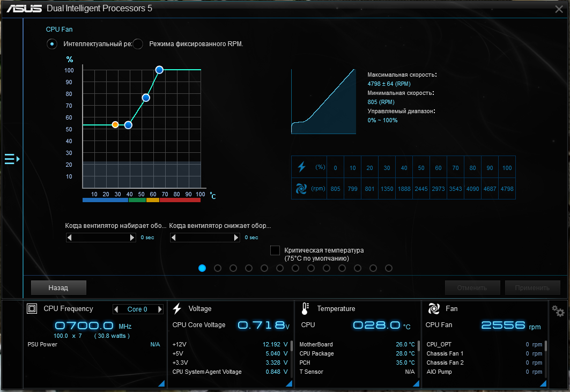This screenshot has height=392, width=570.
Task: Click blue fan curve point at 40°C
Action: [x=128, y=125]
